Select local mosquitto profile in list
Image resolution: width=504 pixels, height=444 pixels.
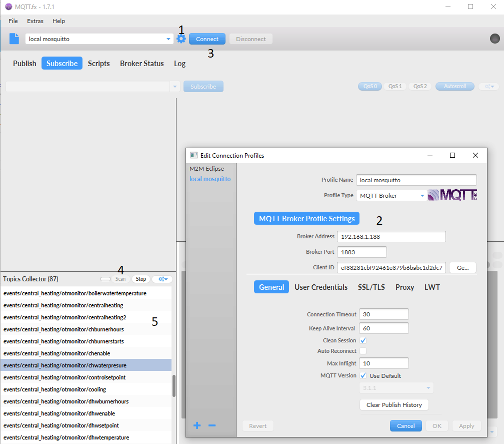(210, 179)
